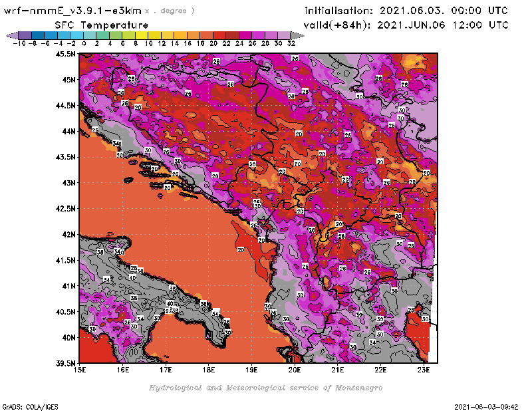Click the 2021-06-03-09:42 timestamp
The height and width of the screenshot is (411, 532).
[x=486, y=406]
